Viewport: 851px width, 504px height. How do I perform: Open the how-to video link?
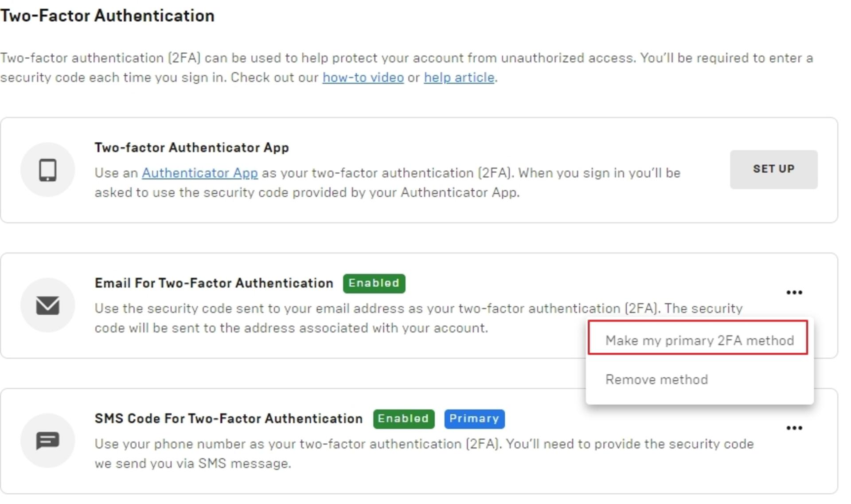(363, 78)
